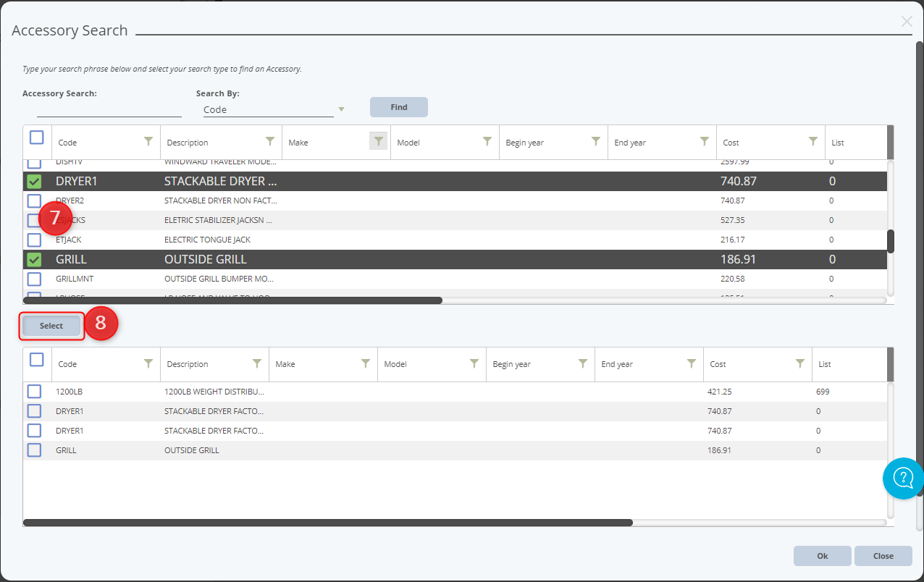This screenshot has width=924, height=582.
Task: Open the Model column filter in top grid
Action: click(x=487, y=142)
